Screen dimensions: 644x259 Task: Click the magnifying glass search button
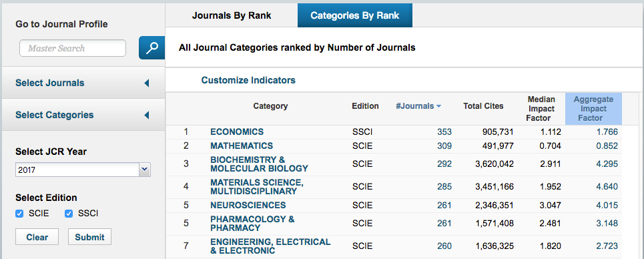click(x=152, y=47)
